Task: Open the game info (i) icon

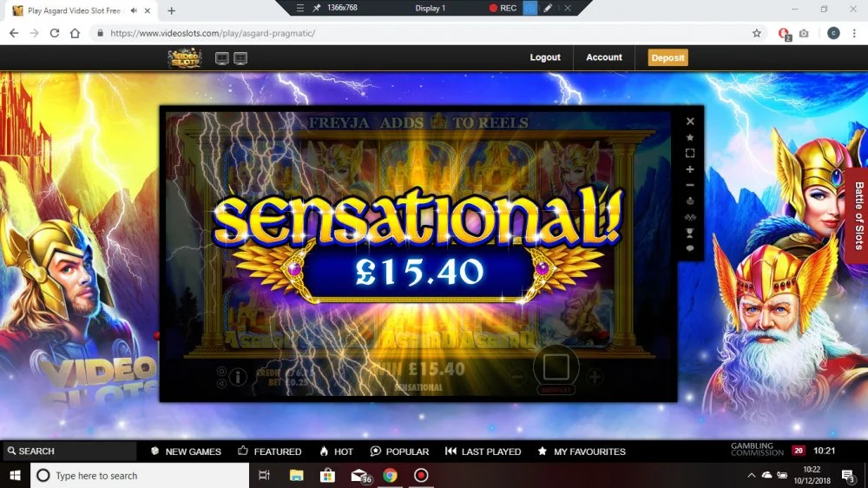Action: 238,377
